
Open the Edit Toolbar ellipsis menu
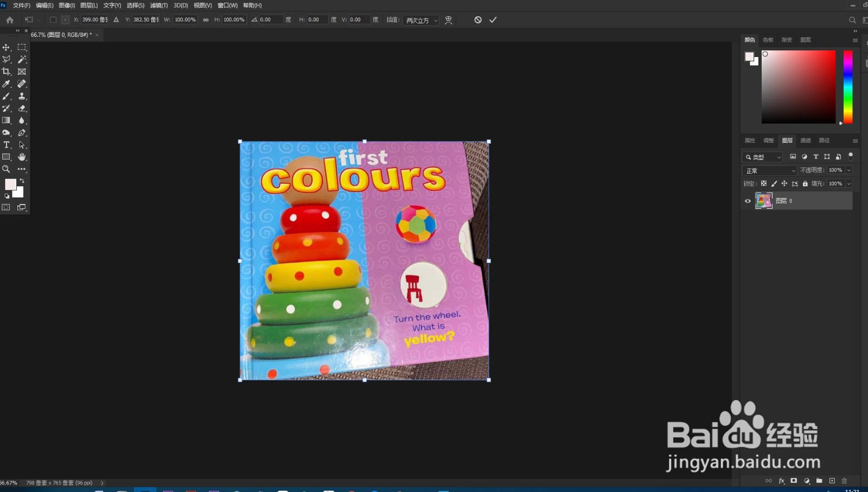point(22,169)
